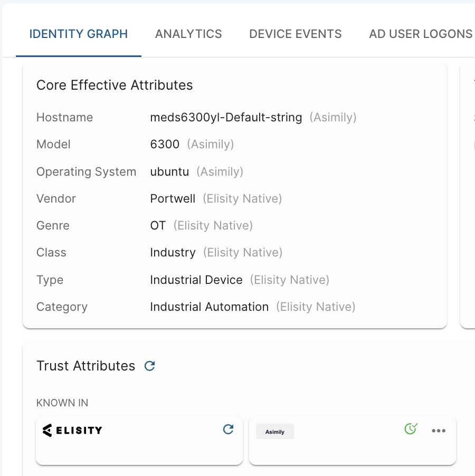Image resolution: width=475 pixels, height=476 pixels.
Task: Switch to the Identity Graph tab
Action: pos(79,34)
